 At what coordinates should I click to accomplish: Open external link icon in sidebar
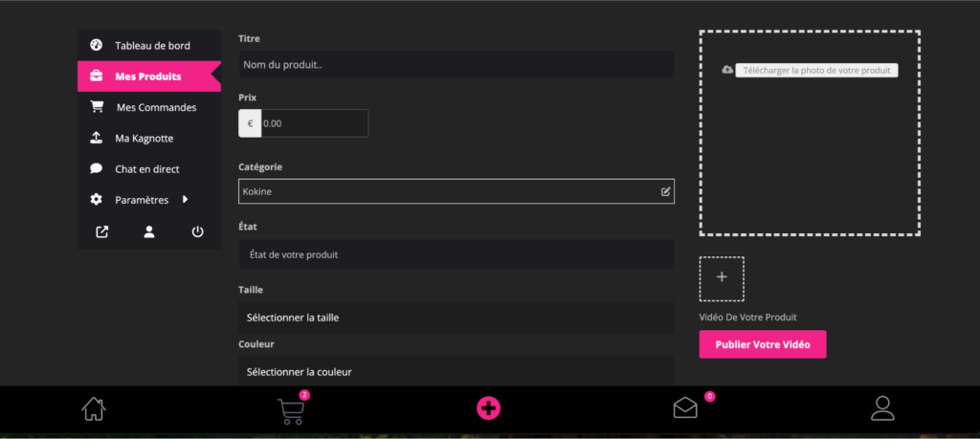point(101,231)
